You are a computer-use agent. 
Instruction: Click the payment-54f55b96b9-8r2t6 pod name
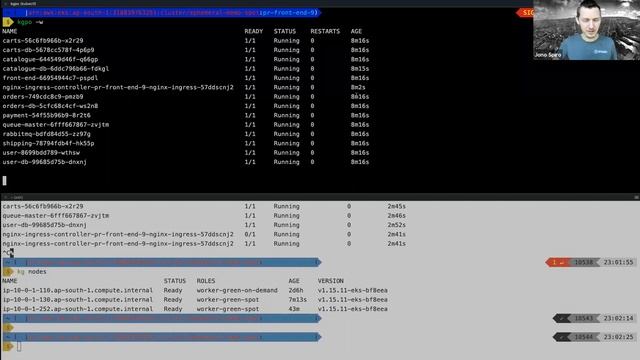[x=47, y=116]
